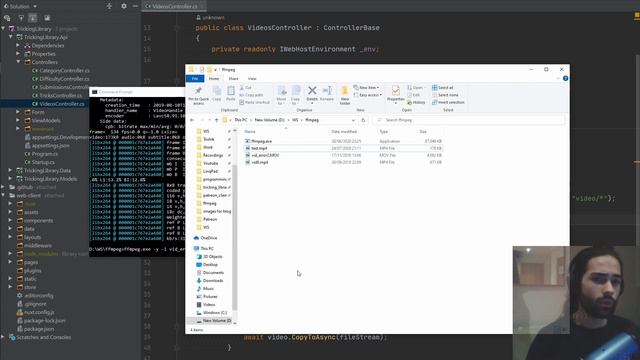Expand the TrickingLibrary.Data project

[x=11, y=170]
